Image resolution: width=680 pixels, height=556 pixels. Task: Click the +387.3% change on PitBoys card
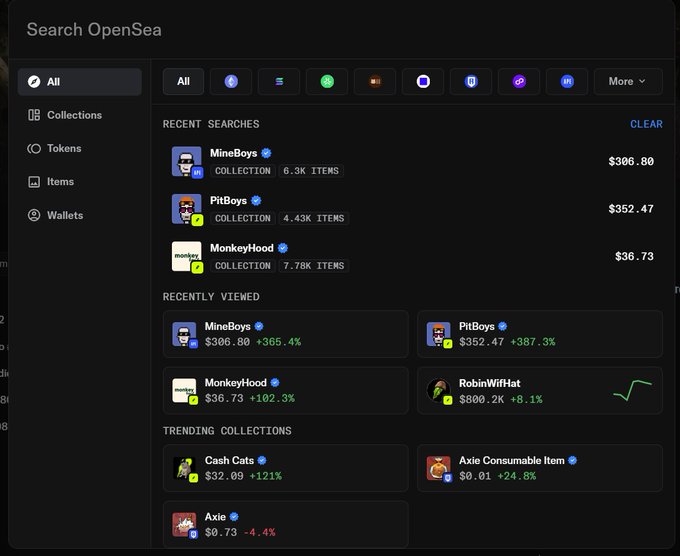[x=533, y=342]
